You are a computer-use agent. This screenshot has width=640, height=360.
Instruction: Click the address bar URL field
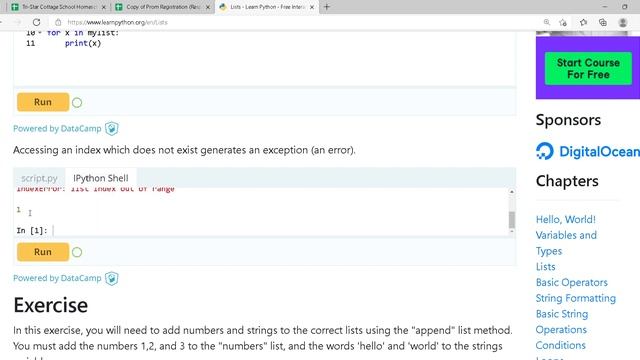(302, 22)
